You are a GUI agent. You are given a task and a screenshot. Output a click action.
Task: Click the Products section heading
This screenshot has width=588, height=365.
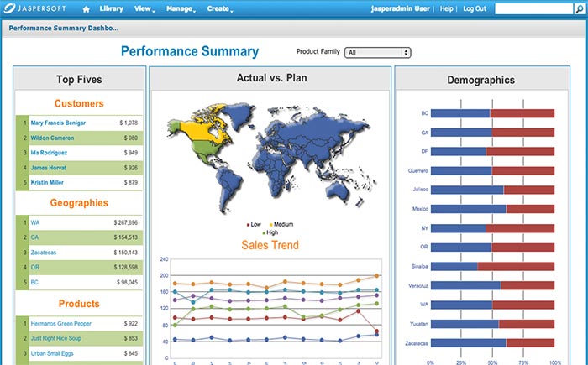[79, 304]
